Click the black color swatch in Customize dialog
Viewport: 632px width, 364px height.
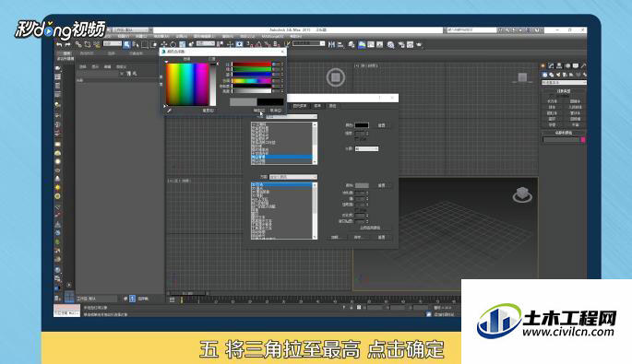point(362,125)
